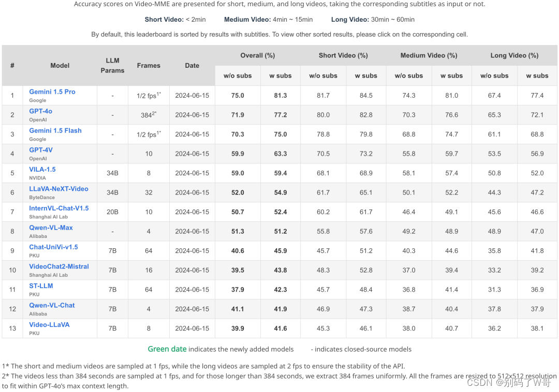This screenshot has width=559, height=392.
Task: Click the Long Video duration label
Action: (373, 20)
